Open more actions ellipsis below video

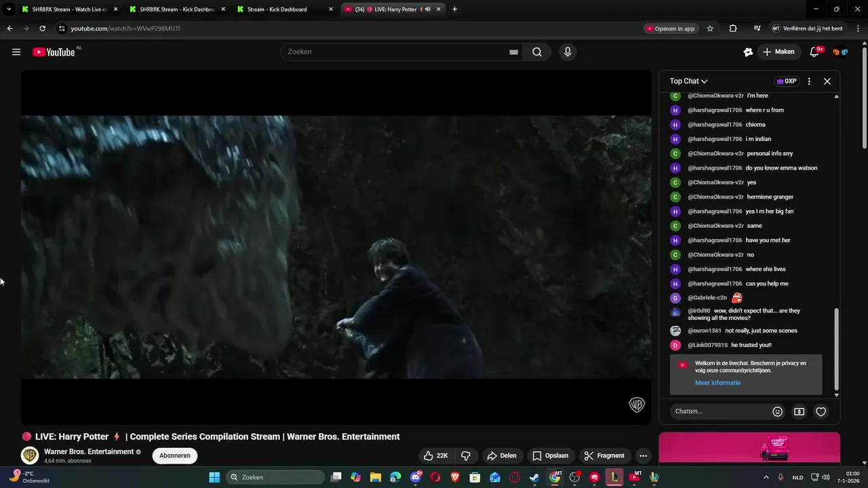(643, 455)
